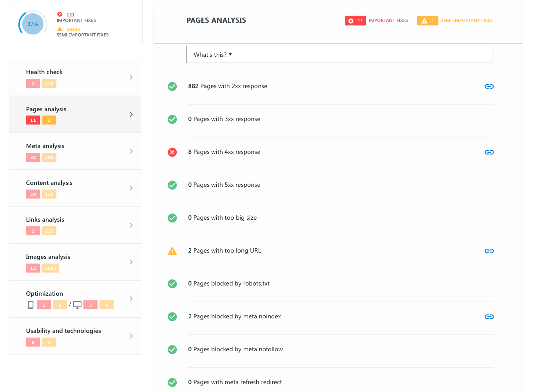Expand Images analysis section chevron
The height and width of the screenshot is (392, 534).
[x=131, y=262]
